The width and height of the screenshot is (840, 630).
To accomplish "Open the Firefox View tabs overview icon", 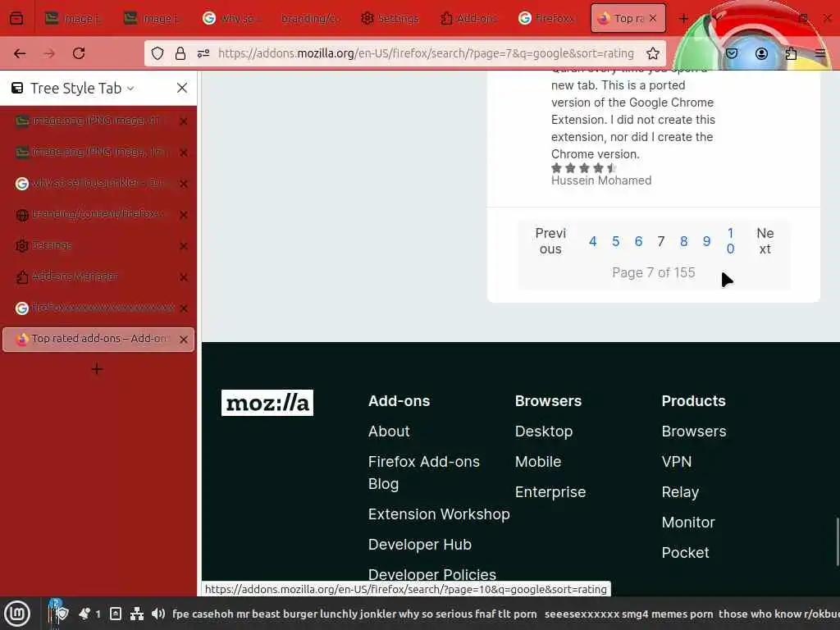I will [x=16, y=18].
